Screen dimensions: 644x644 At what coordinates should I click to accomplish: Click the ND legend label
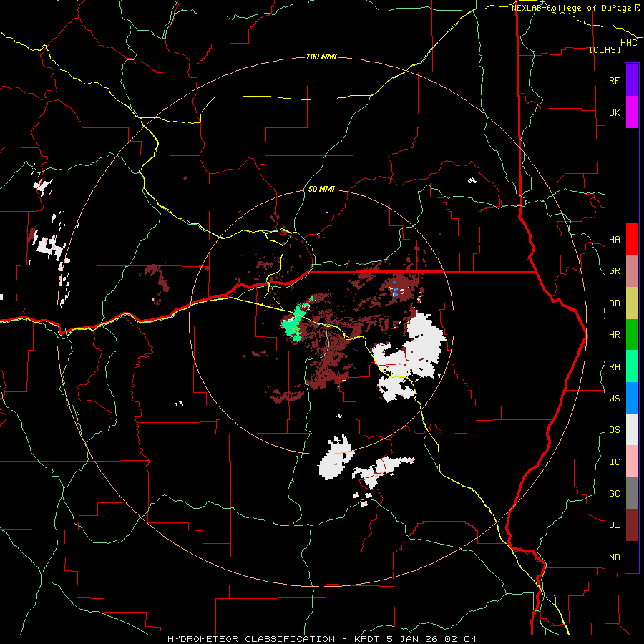(x=614, y=557)
